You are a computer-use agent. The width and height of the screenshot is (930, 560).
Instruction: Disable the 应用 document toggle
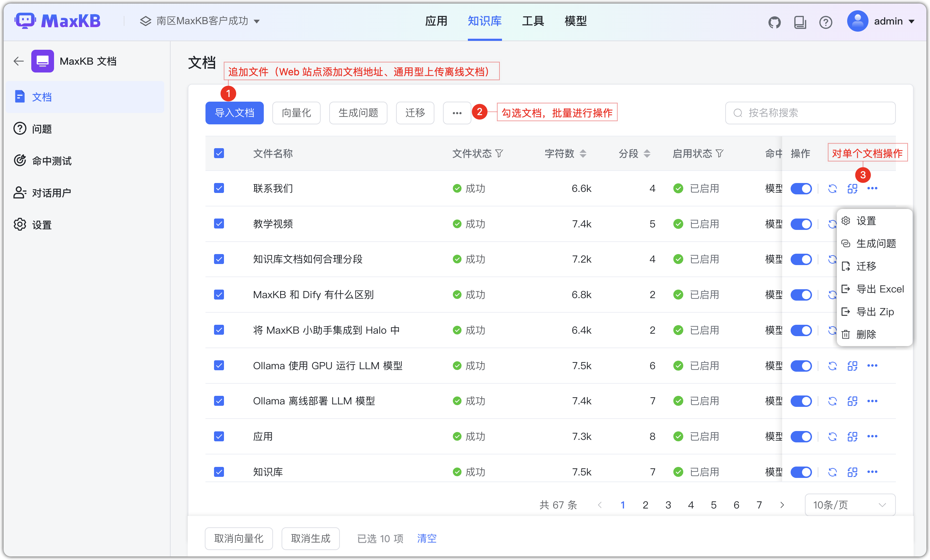[801, 436]
